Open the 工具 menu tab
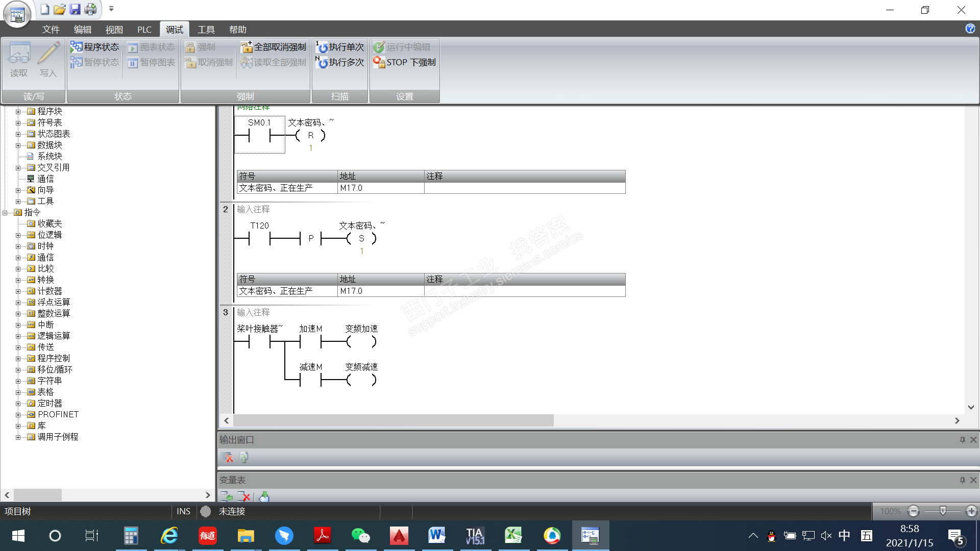Screen dimensions: 980x551 coord(206,30)
